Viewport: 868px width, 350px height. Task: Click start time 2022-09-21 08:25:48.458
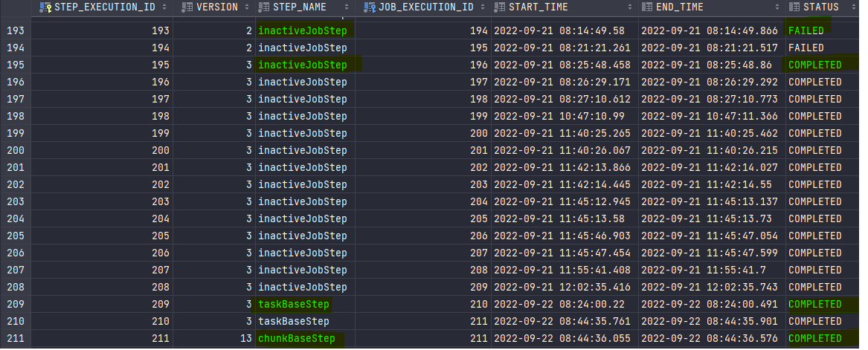click(x=562, y=65)
